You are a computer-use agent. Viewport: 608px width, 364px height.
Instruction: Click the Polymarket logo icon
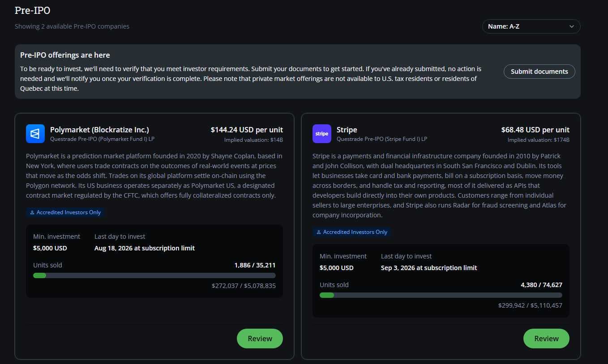pos(35,134)
